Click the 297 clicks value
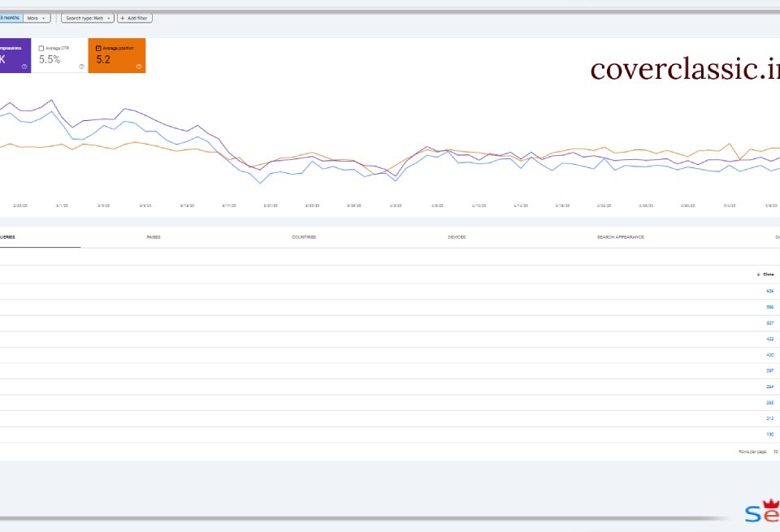 coord(770,371)
